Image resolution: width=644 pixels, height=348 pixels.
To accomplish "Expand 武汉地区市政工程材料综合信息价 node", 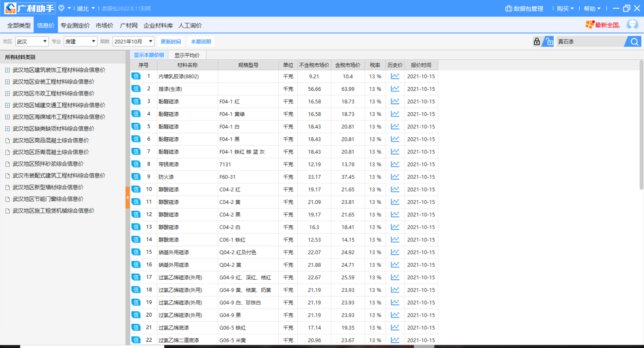I will 7,93.
